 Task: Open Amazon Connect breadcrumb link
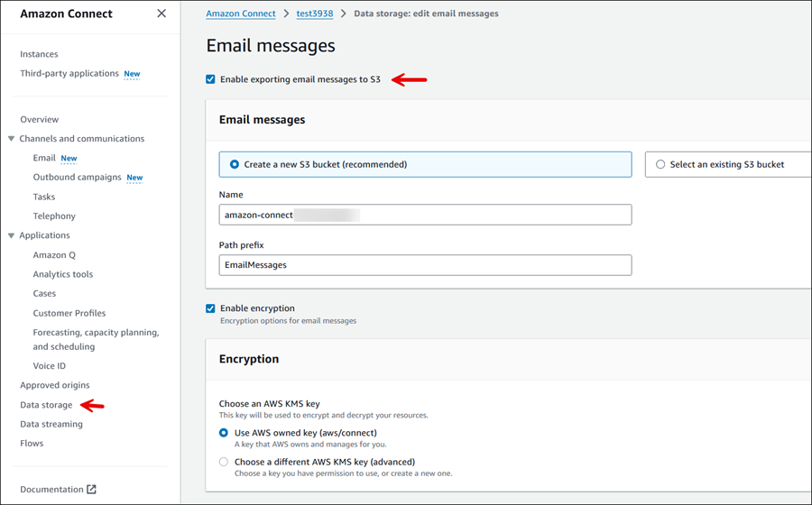coord(241,14)
